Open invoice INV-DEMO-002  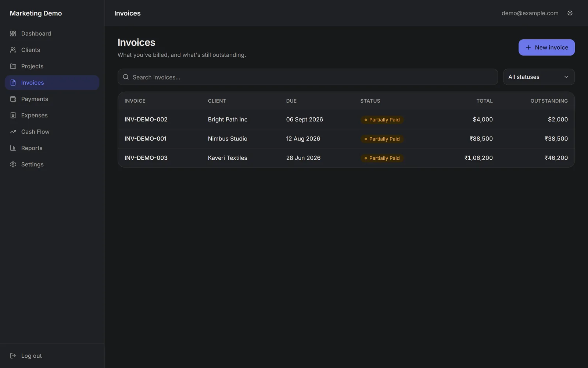click(x=146, y=119)
